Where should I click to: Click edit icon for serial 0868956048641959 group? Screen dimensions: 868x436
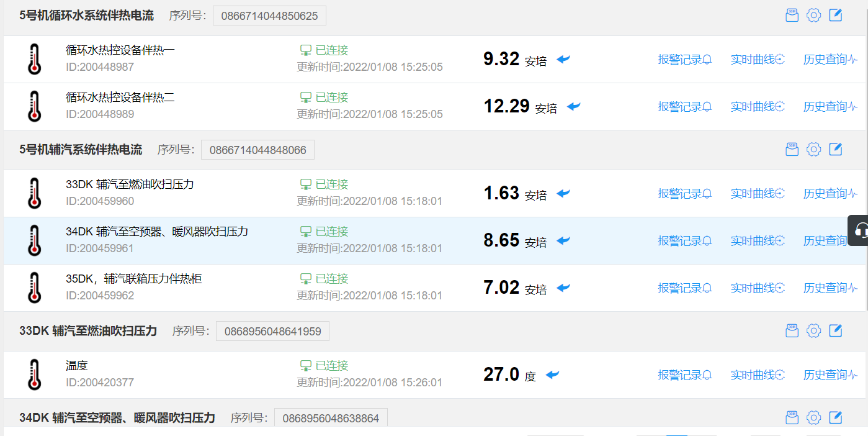click(836, 330)
